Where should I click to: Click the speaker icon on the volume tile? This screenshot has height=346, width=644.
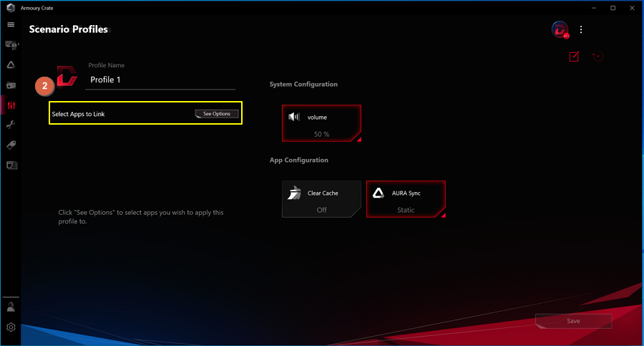294,117
